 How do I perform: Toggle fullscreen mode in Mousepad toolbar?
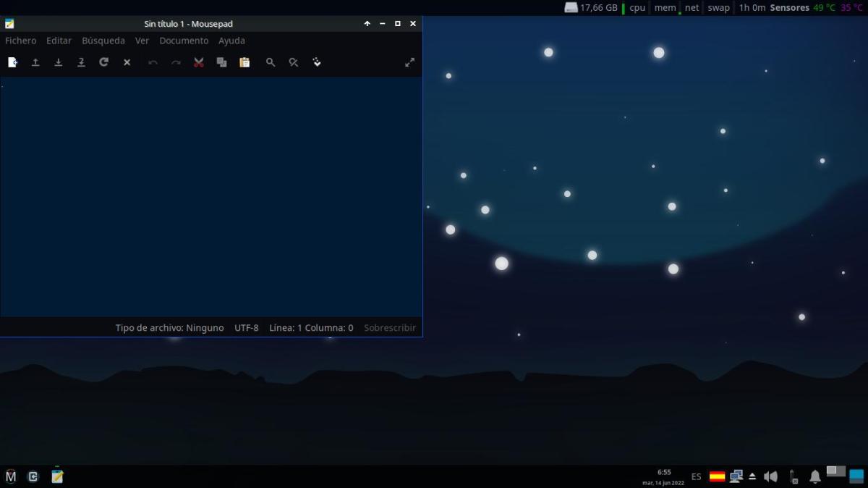(x=409, y=63)
